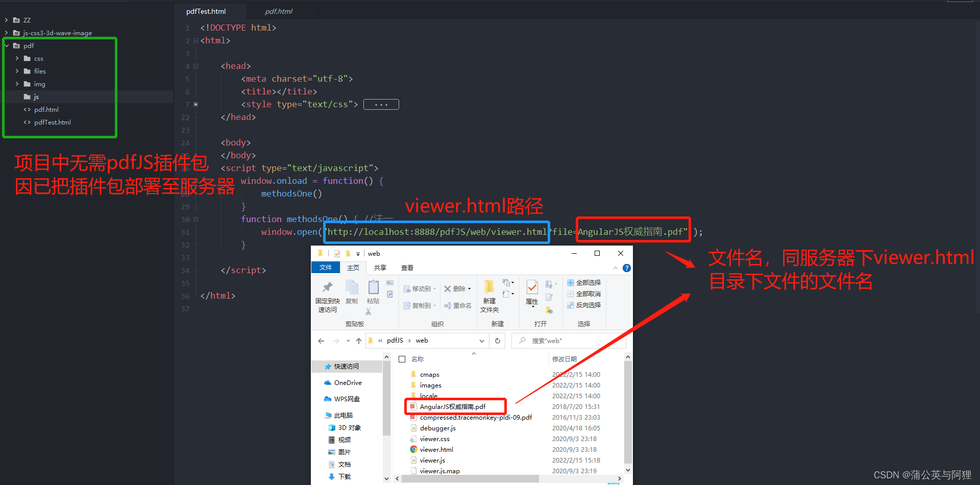The width and height of the screenshot is (980, 485).
Task: Open the Move to (移动到) dropdown
Action: [420, 288]
